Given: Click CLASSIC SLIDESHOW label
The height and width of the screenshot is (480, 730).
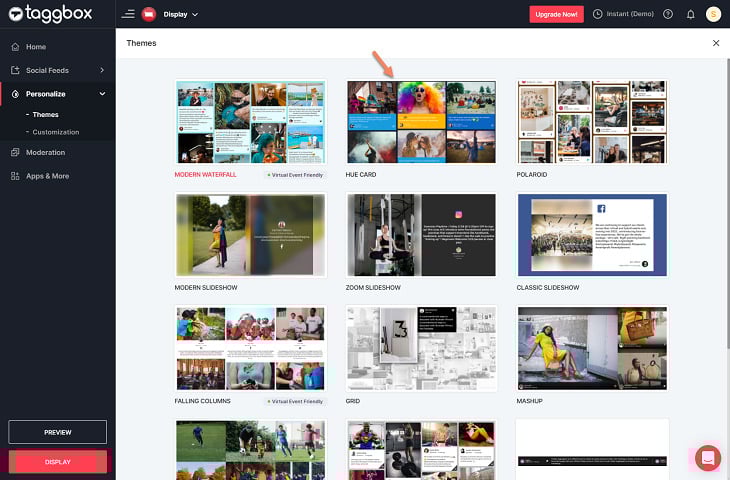Looking at the screenshot, I should [548, 288].
